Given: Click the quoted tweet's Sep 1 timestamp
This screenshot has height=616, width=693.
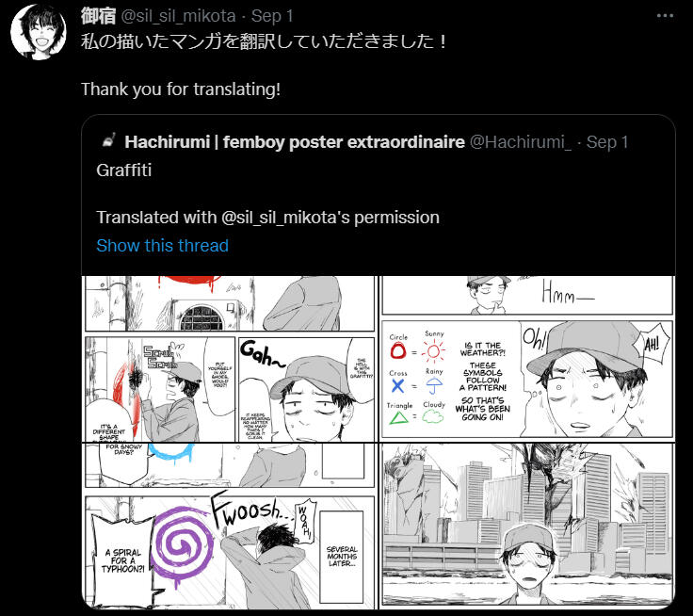Looking at the screenshot, I should 607,142.
